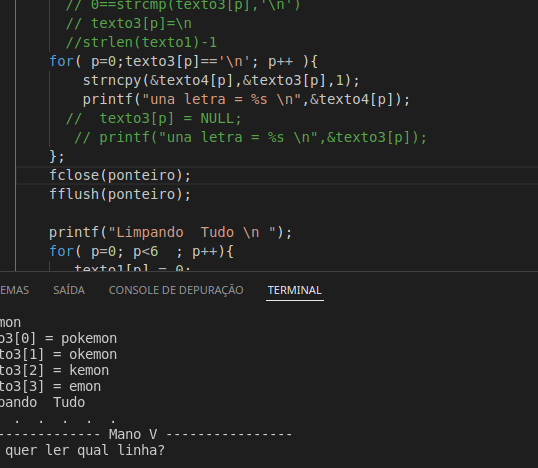
Task: Click terminal output line ending '= pokemon'
Action: coord(58,339)
